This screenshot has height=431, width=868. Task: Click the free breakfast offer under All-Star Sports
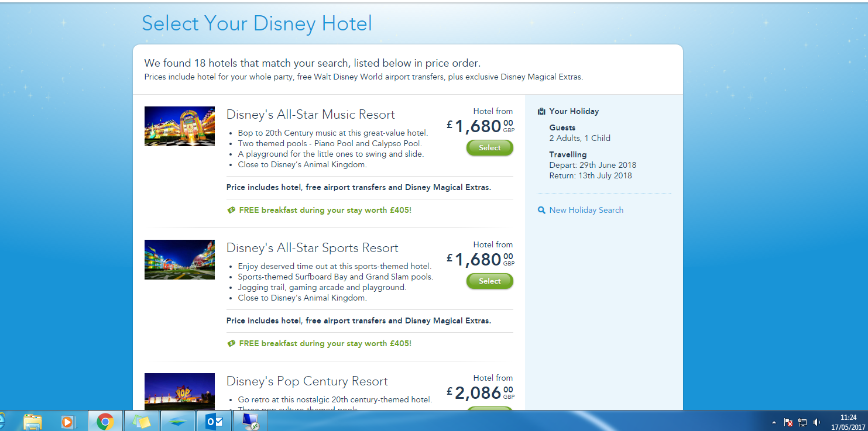(x=325, y=343)
